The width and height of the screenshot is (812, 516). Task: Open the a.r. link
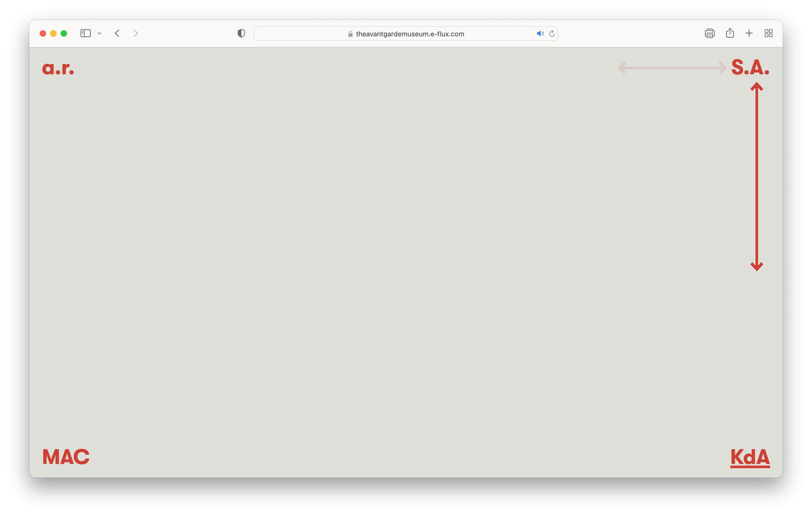pos(58,68)
